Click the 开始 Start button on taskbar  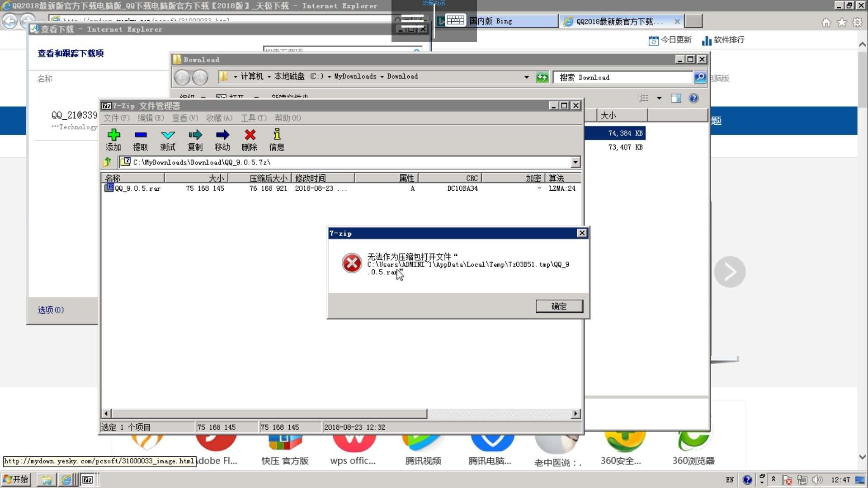[x=17, y=479]
